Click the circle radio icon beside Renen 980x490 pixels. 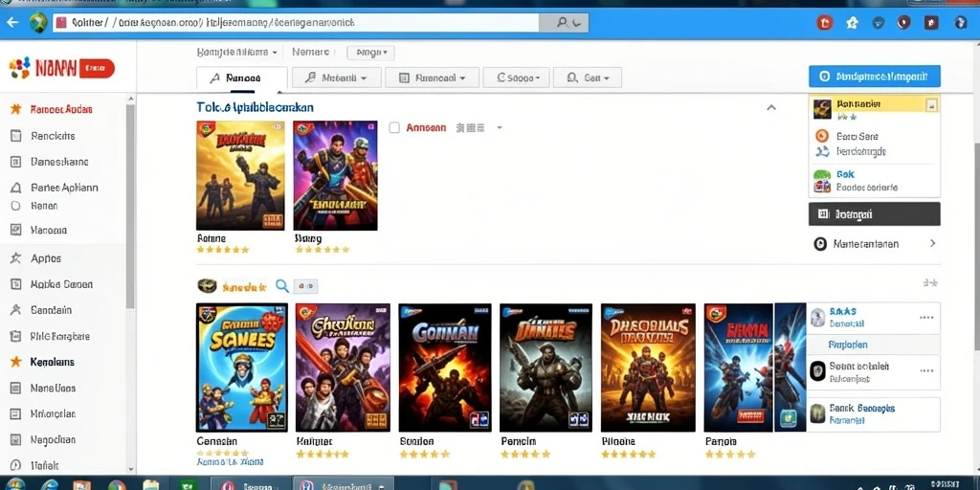[16, 206]
